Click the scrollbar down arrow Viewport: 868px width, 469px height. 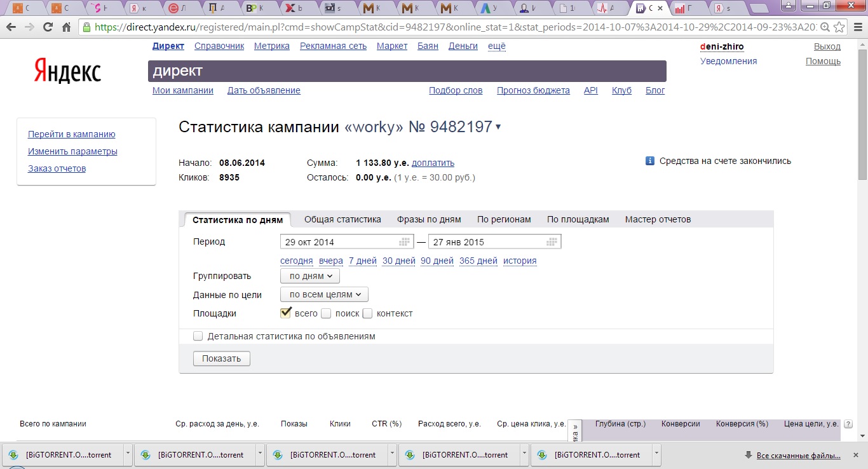coord(862,435)
